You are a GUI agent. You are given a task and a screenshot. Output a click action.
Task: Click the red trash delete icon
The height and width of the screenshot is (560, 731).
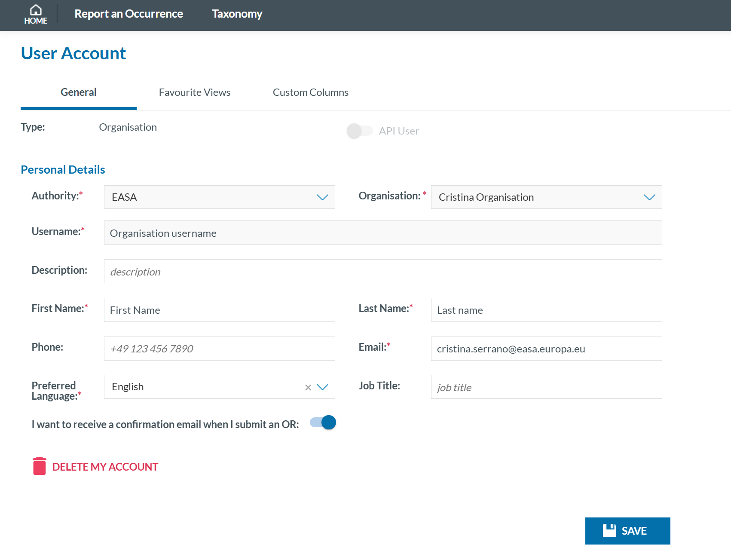tap(39, 466)
